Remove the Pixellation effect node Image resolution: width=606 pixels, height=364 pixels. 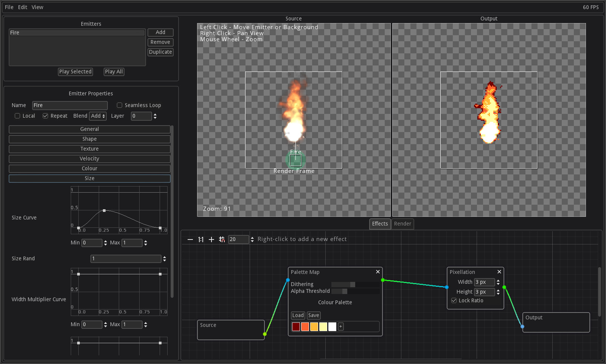pyautogui.click(x=499, y=272)
